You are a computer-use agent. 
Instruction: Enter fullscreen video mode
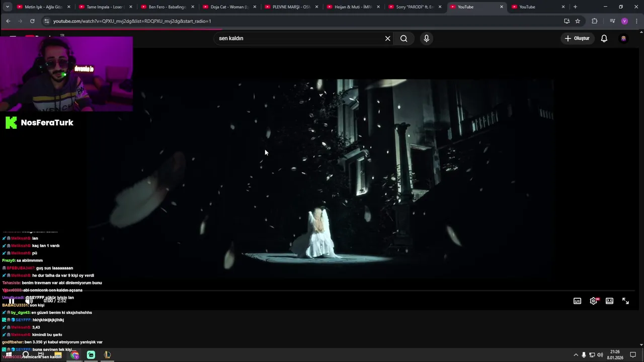point(625,301)
